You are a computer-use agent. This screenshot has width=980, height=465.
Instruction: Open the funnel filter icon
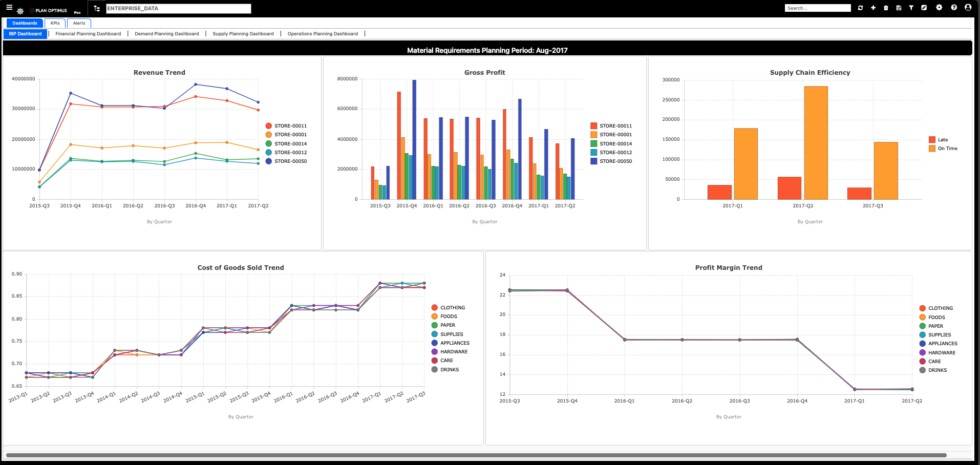pos(911,8)
